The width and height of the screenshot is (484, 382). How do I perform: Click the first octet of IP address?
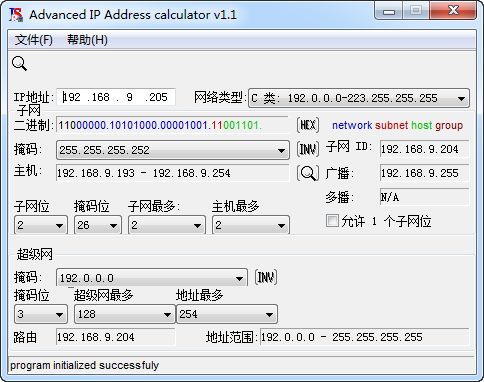pyautogui.click(x=72, y=97)
